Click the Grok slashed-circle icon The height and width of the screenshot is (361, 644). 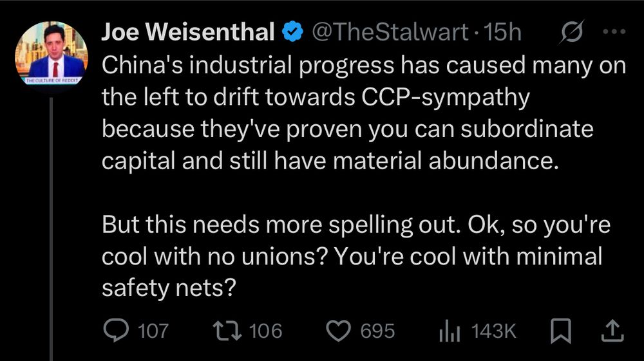pos(571,32)
